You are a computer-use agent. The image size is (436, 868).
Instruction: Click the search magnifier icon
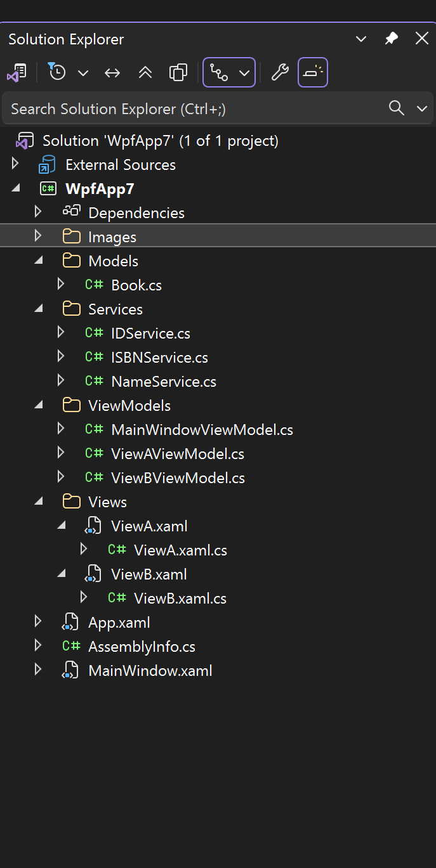pos(396,108)
